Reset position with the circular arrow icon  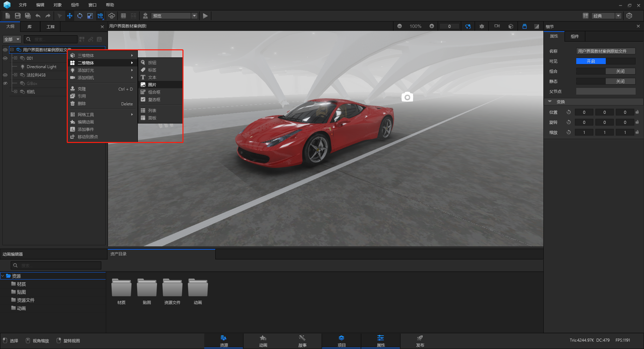[569, 112]
